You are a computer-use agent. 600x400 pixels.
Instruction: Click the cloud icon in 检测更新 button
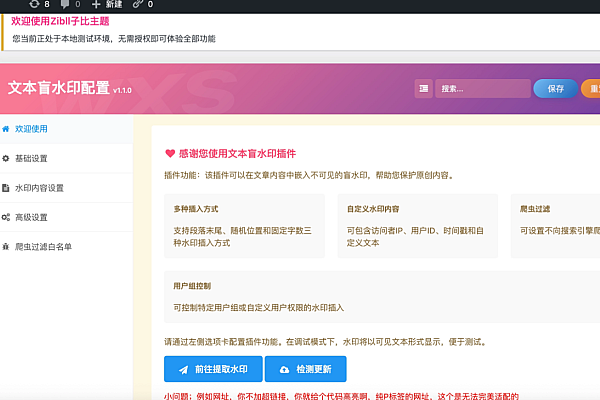(x=284, y=370)
